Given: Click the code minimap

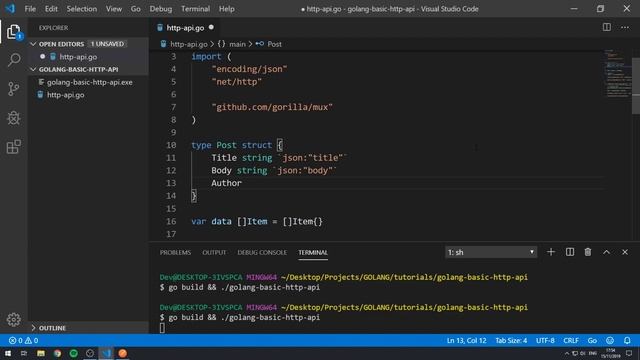Looking at the screenshot, I should pyautogui.click(x=618, y=73).
